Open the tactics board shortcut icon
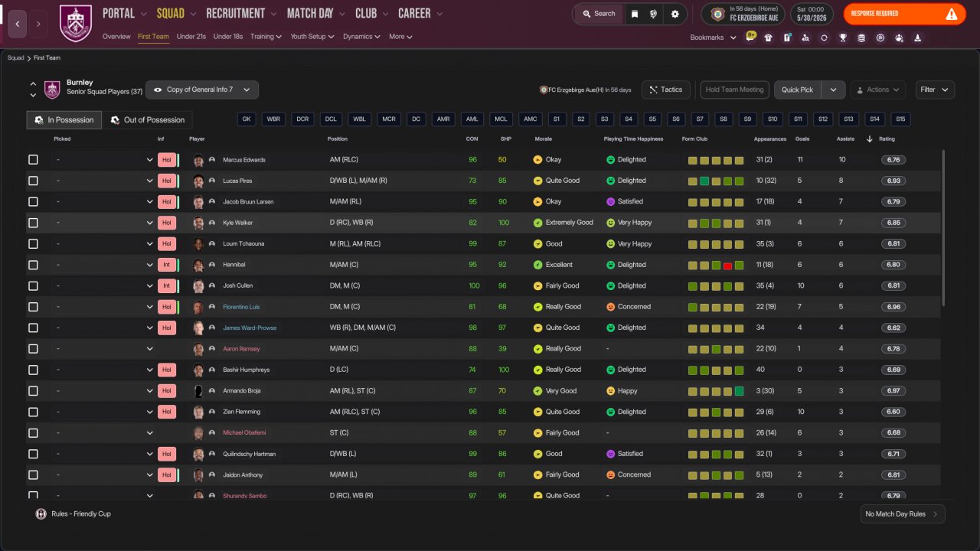Image resolution: width=980 pixels, height=551 pixels. pos(787,37)
